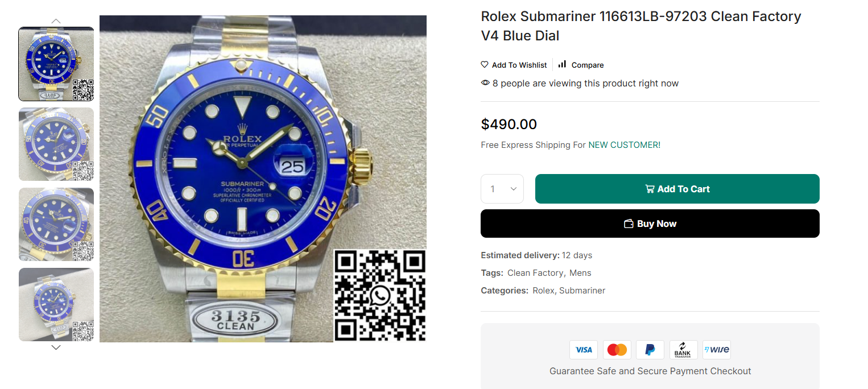This screenshot has height=389, width=868.
Task: Click the WhatsApp QR code on the main image
Action: tap(380, 296)
